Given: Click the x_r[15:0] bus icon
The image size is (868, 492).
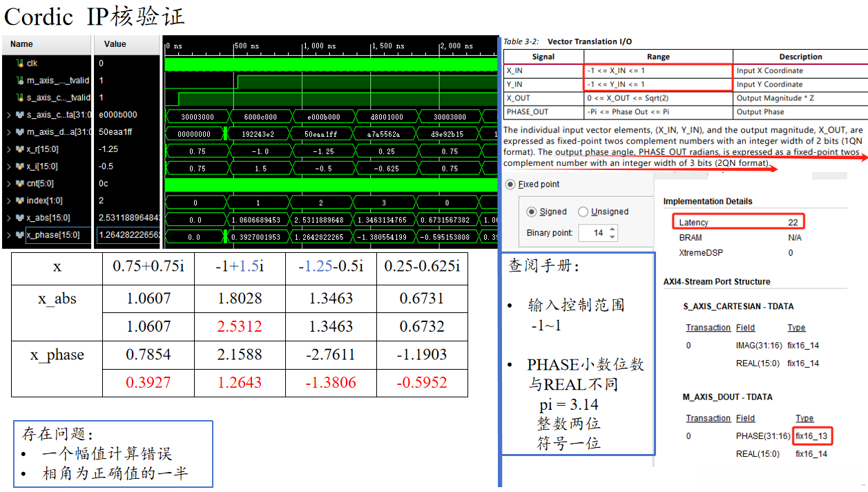Looking at the screenshot, I should [19, 149].
